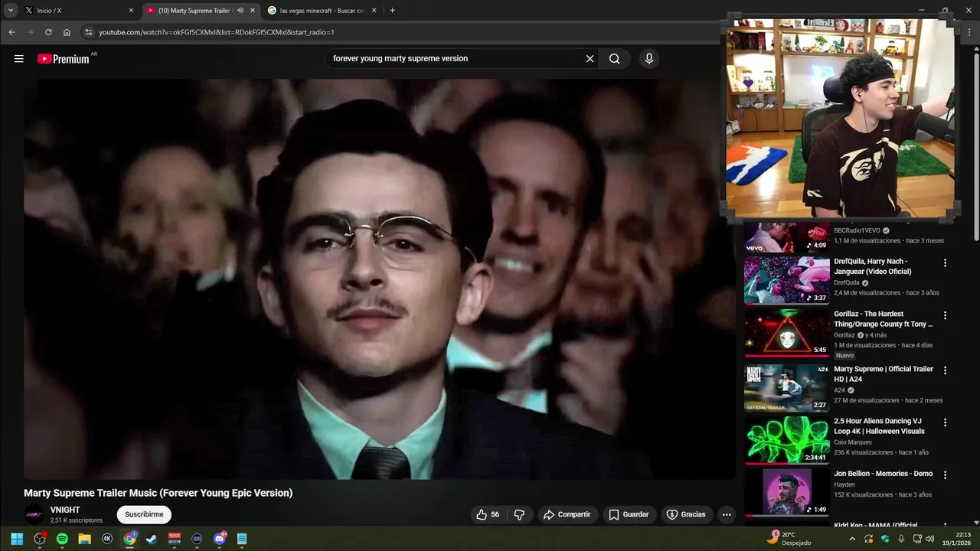
Task: Save video with Guardar button
Action: (x=629, y=514)
